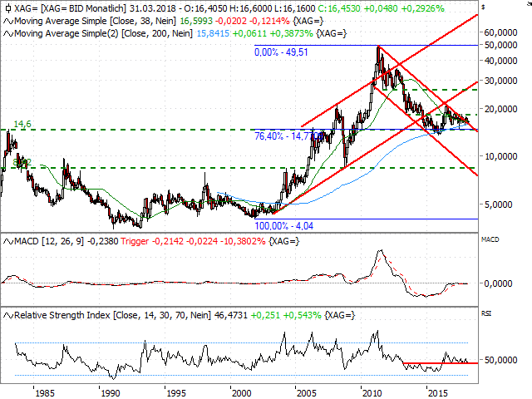Click the 60,0000 price axis label
This screenshot has height=399, width=532.
click(500, 32)
